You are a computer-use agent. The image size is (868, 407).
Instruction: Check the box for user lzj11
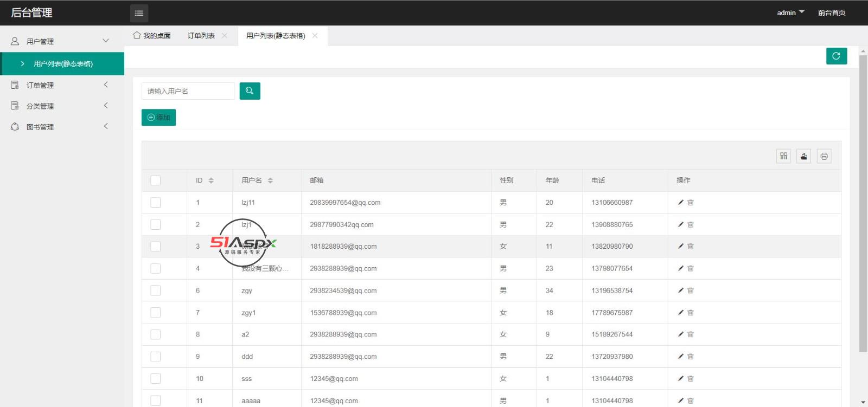pos(156,202)
